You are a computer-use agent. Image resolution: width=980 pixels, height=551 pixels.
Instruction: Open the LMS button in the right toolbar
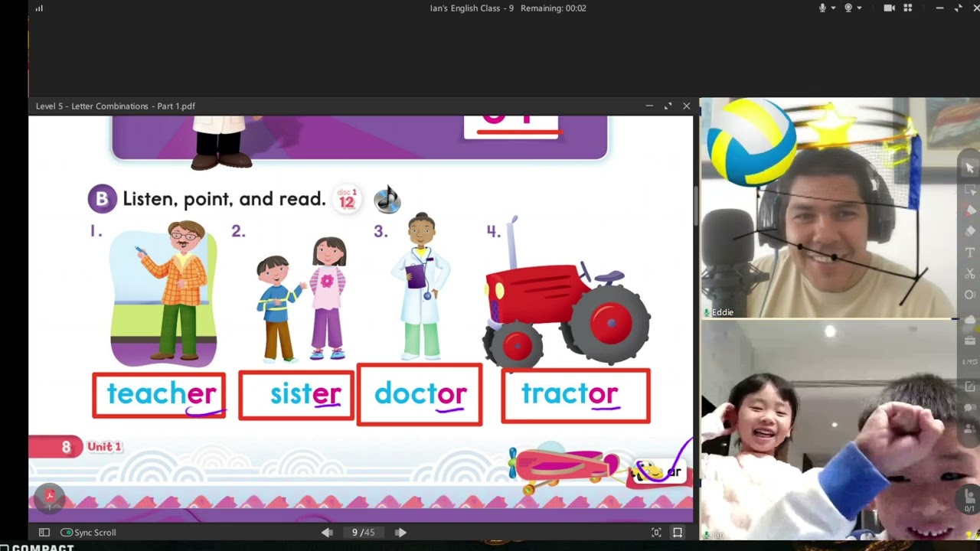[970, 362]
